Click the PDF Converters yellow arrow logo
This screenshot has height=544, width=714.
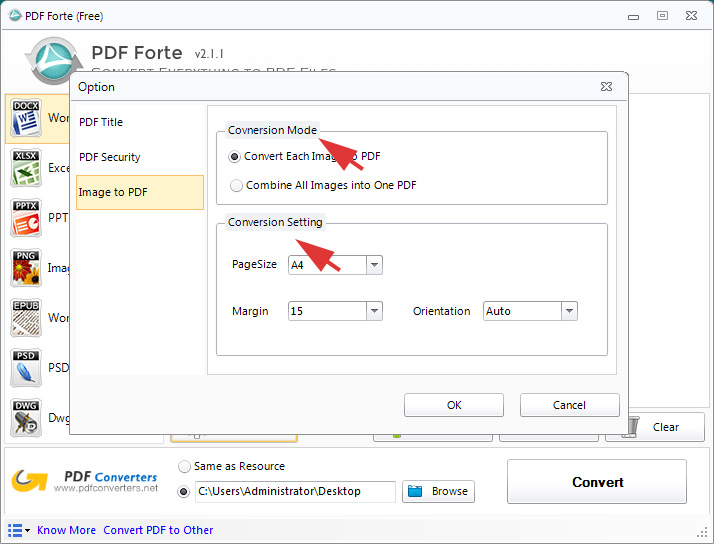click(30, 480)
